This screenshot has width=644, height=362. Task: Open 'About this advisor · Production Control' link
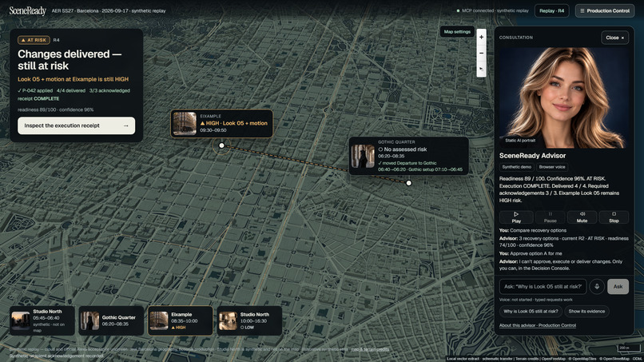point(538,325)
